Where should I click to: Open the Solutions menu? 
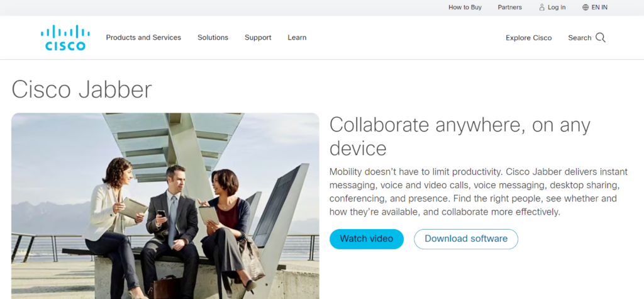click(213, 38)
